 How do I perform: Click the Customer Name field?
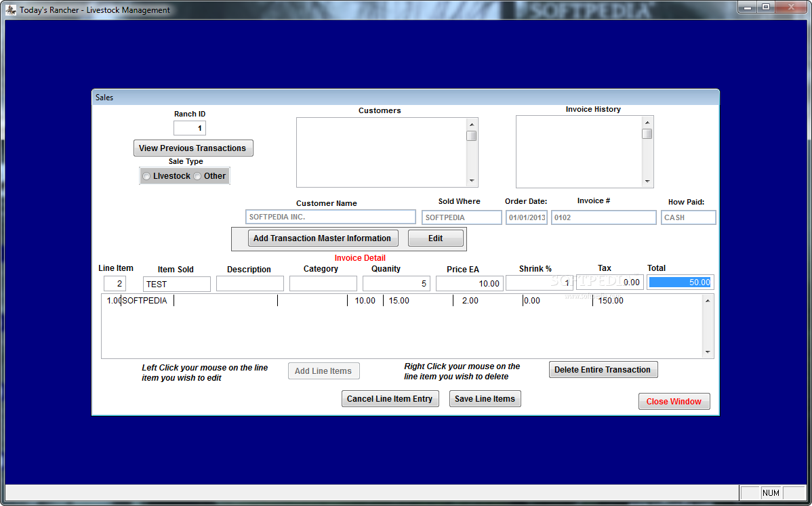[x=330, y=217]
